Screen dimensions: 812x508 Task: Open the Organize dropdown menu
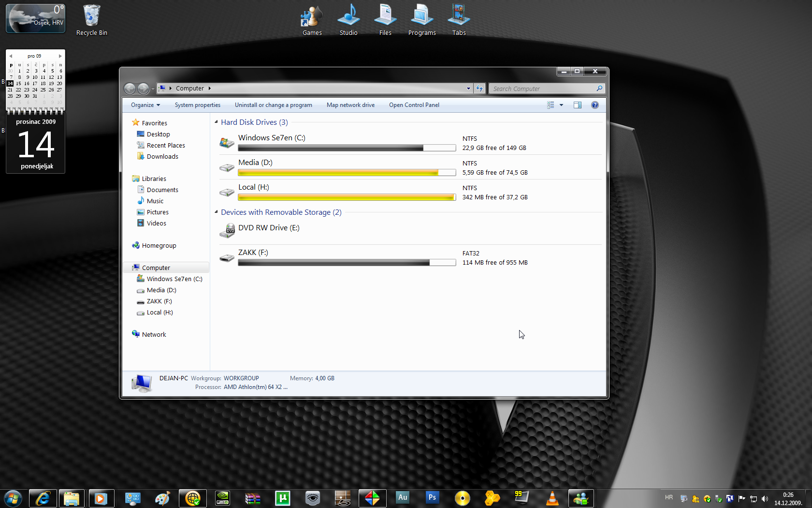pos(145,105)
